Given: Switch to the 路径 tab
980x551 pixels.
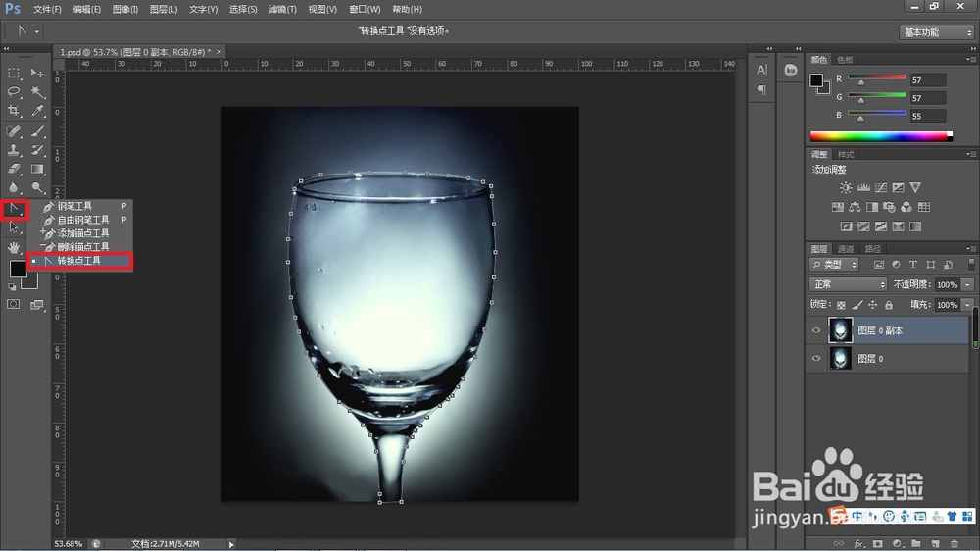Looking at the screenshot, I should pos(873,248).
